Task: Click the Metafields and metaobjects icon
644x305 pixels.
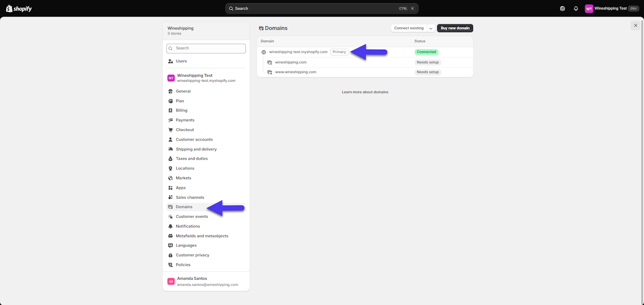Action: 171,236
